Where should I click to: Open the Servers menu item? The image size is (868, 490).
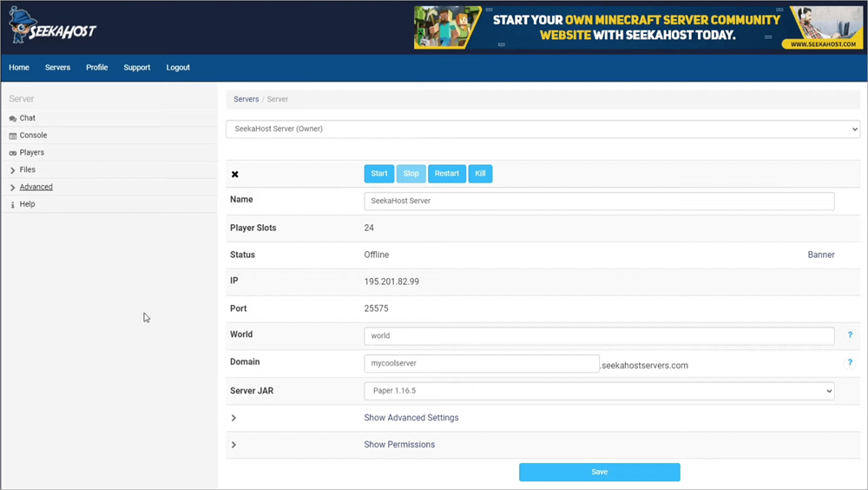[x=57, y=68]
